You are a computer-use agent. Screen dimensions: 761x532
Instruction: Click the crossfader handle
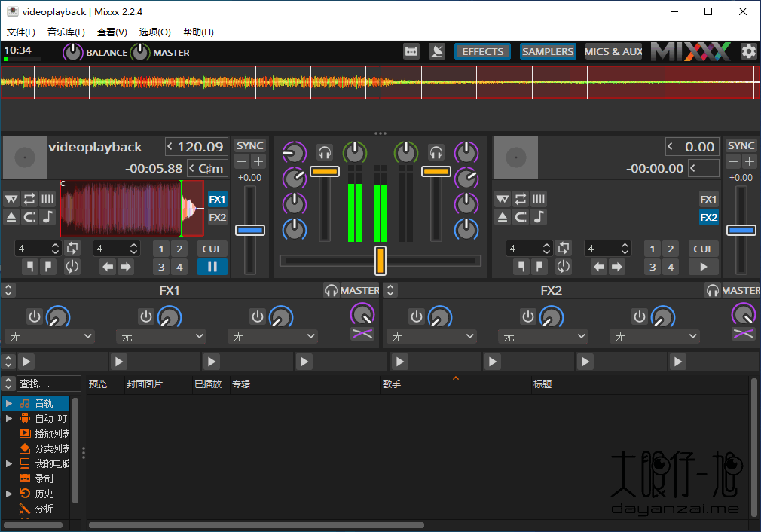point(380,261)
